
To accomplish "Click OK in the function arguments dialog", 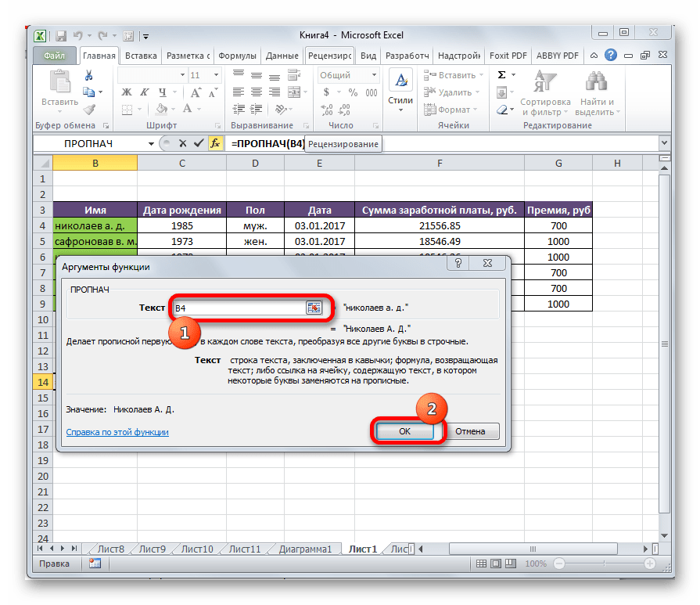I will tap(404, 431).
